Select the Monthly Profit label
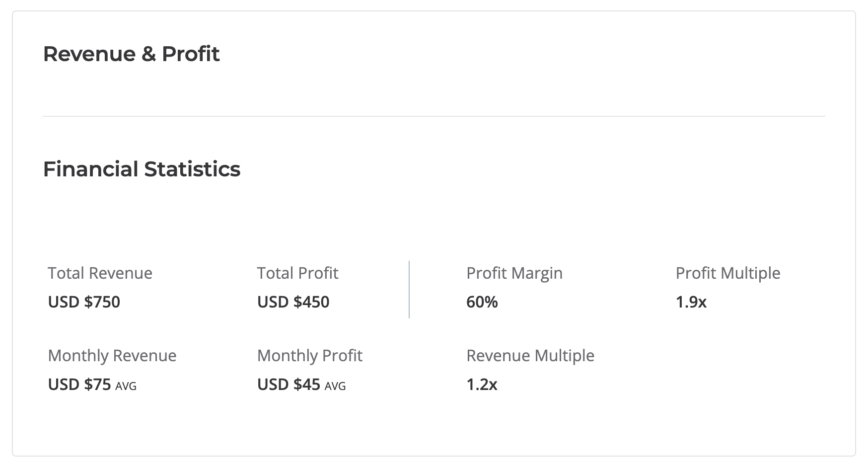This screenshot has height=467, width=868. (309, 355)
